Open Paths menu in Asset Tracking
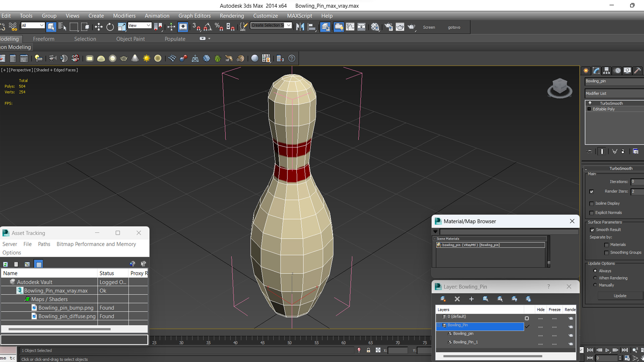The image size is (644, 362). coord(44,244)
